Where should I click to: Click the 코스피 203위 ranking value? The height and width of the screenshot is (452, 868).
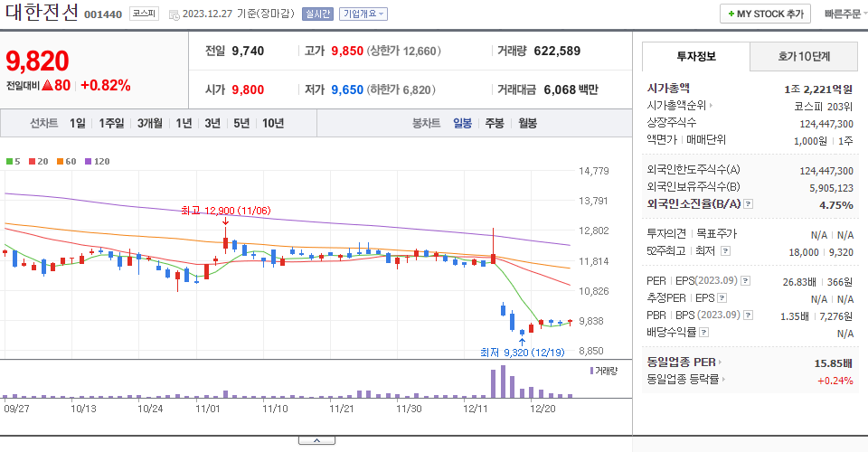pyautogui.click(x=823, y=107)
